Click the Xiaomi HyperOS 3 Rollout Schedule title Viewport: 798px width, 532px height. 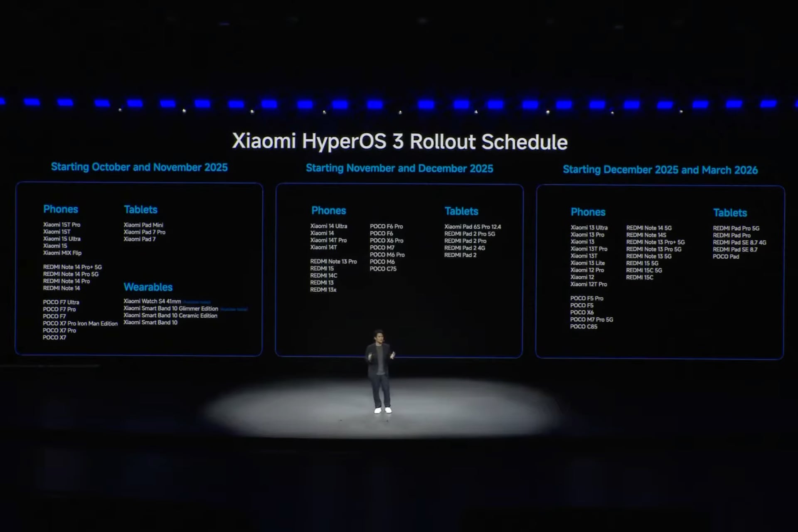[400, 142]
